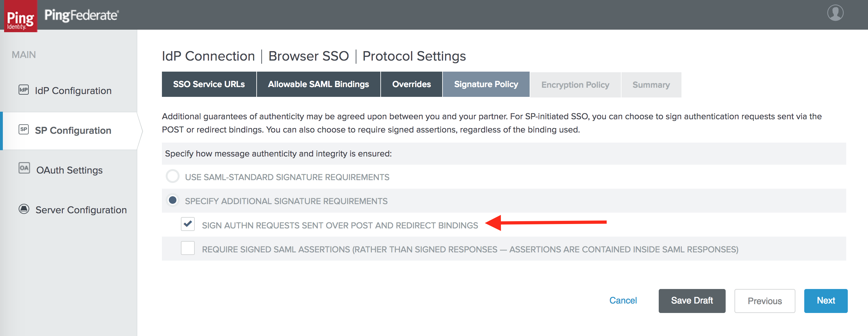Click Save Draft
Screen dimensions: 868x336
coord(692,301)
